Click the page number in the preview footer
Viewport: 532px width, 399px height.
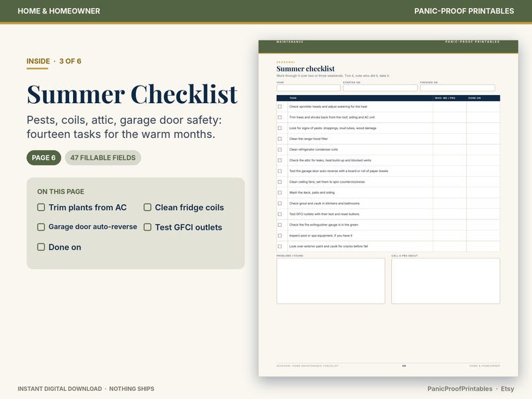[x=404, y=366]
